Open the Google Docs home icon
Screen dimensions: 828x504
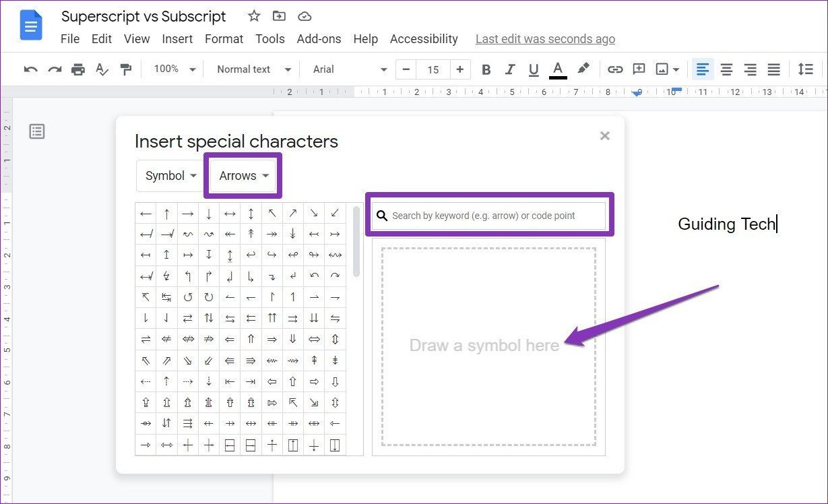coord(32,26)
